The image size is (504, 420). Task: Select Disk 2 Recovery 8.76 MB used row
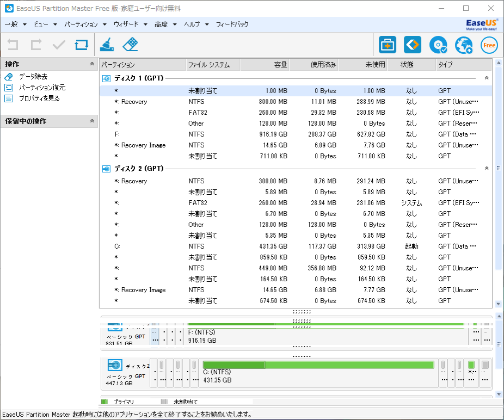pyautogui.click(x=296, y=181)
